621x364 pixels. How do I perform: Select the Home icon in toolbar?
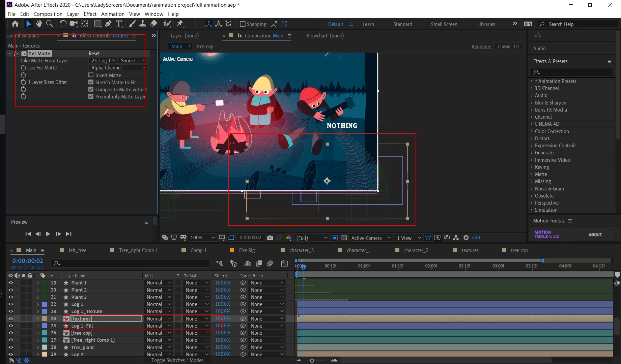[x=15, y=24]
